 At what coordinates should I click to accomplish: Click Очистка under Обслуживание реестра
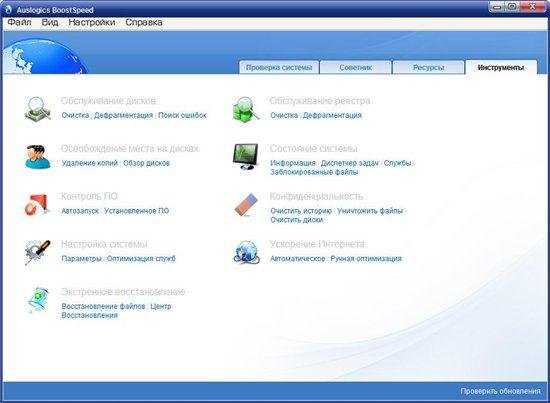284,115
